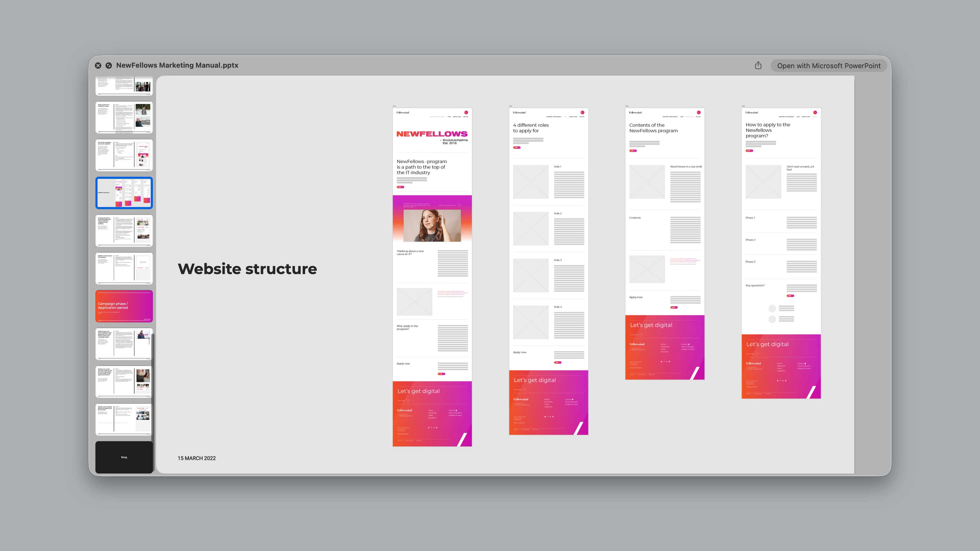The height and width of the screenshot is (551, 980).
Task: Click 'Contents of the NewFellows program' heading
Action: 653,128
